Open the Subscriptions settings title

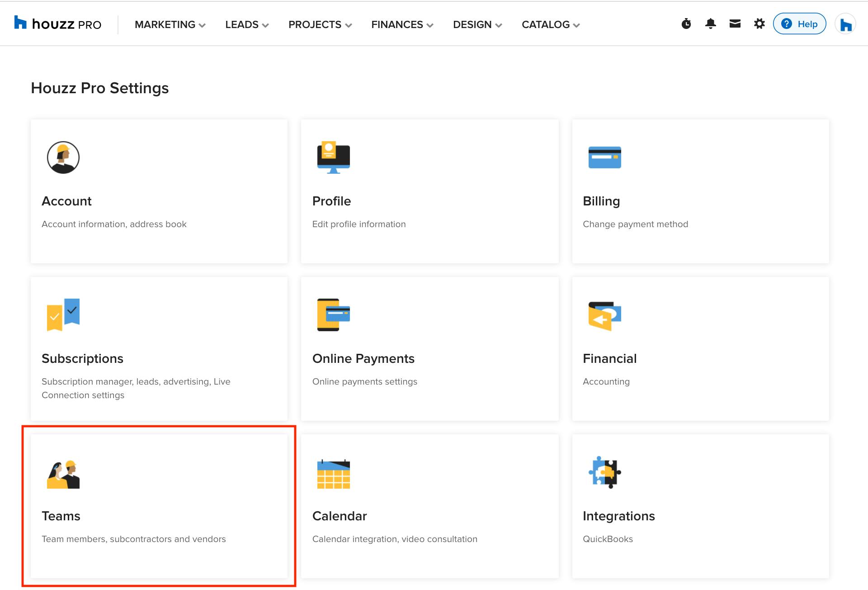82,358
